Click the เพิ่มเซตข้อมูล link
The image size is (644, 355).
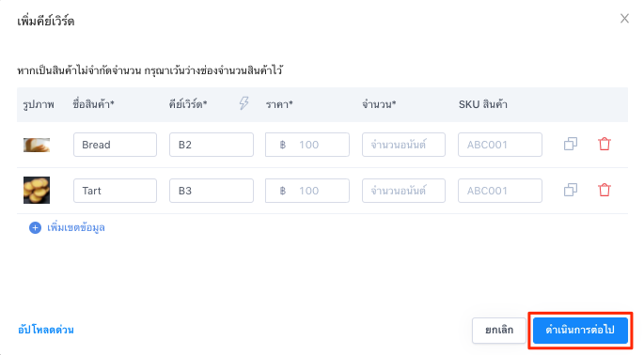(76, 227)
